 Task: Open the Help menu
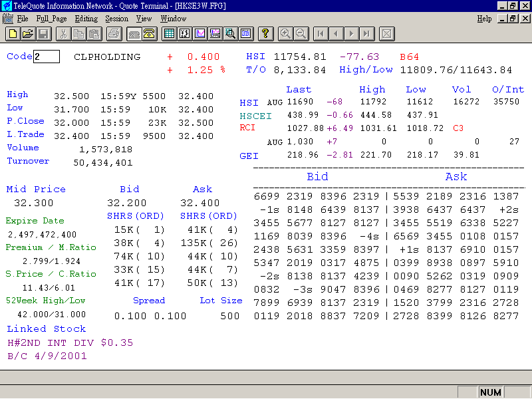[484, 19]
